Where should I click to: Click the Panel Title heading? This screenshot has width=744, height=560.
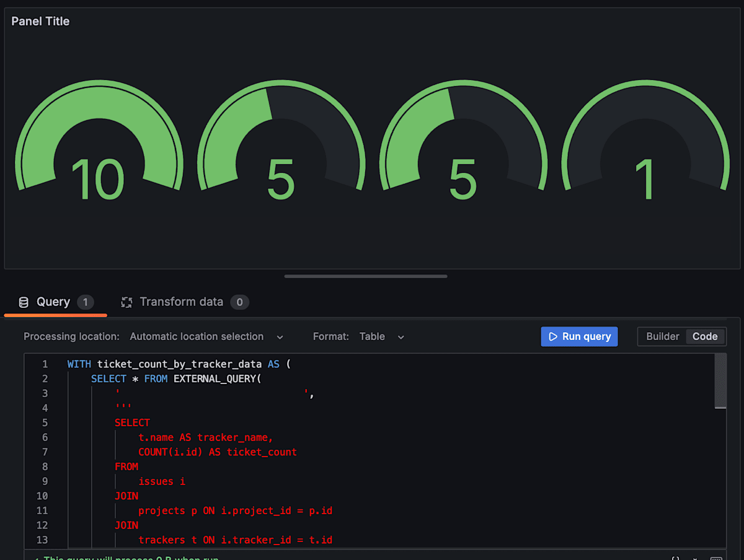tap(40, 21)
